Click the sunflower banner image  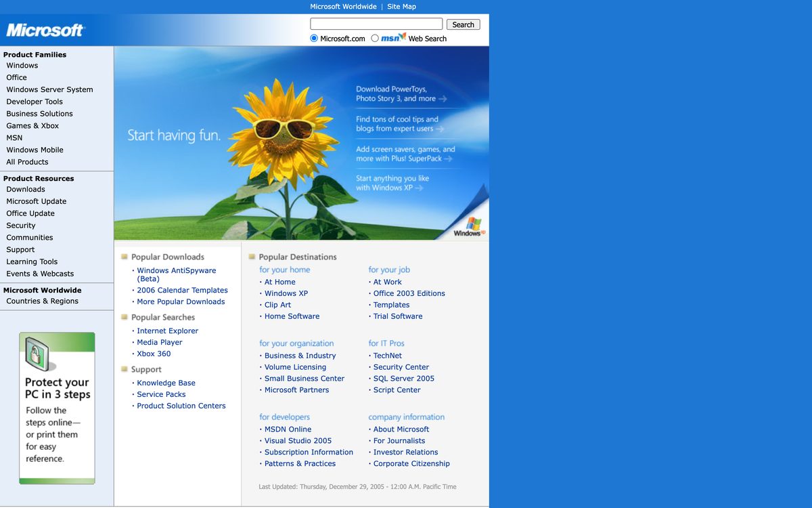tap(301, 143)
